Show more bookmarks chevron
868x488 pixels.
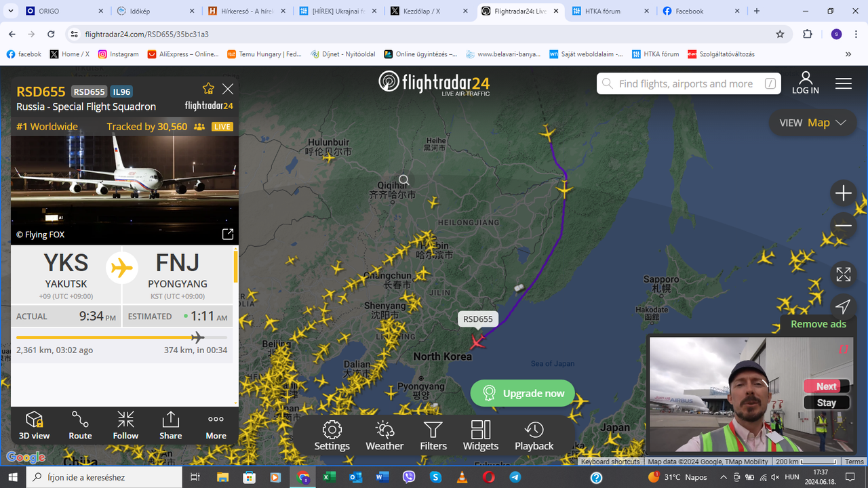pyautogui.click(x=848, y=54)
